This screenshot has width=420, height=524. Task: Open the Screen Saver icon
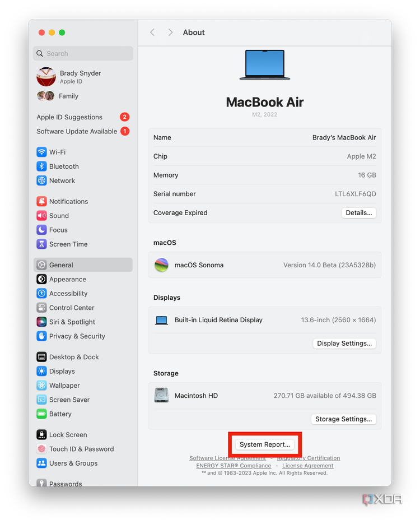[x=41, y=400]
